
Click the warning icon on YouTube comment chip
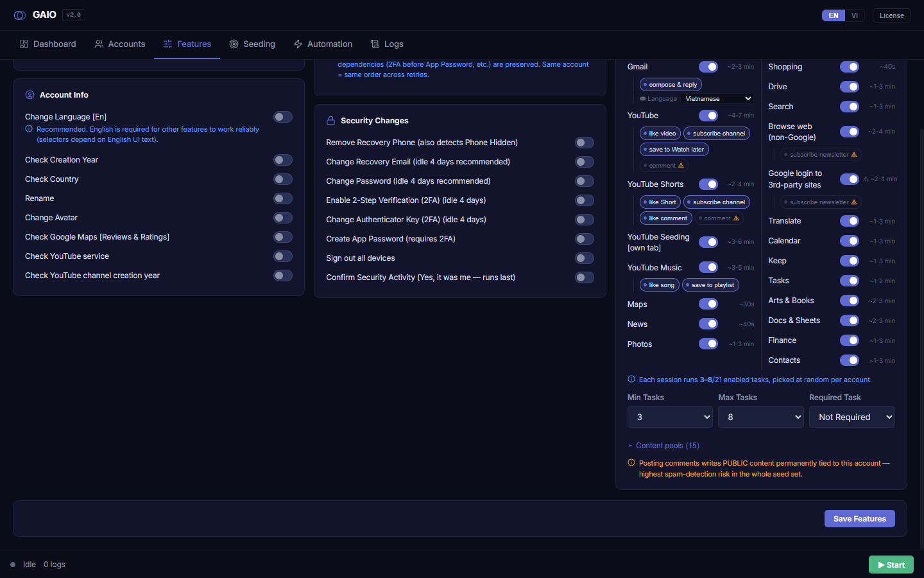coord(681,166)
